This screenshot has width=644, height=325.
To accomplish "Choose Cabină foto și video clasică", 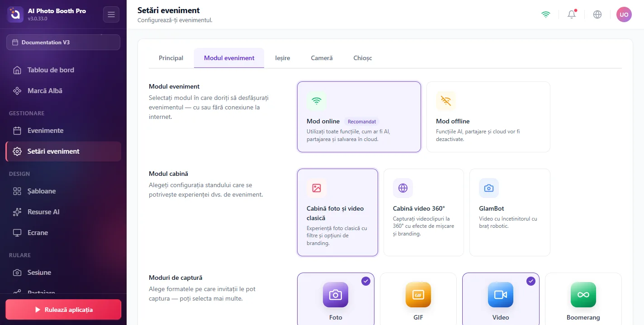I will point(337,212).
